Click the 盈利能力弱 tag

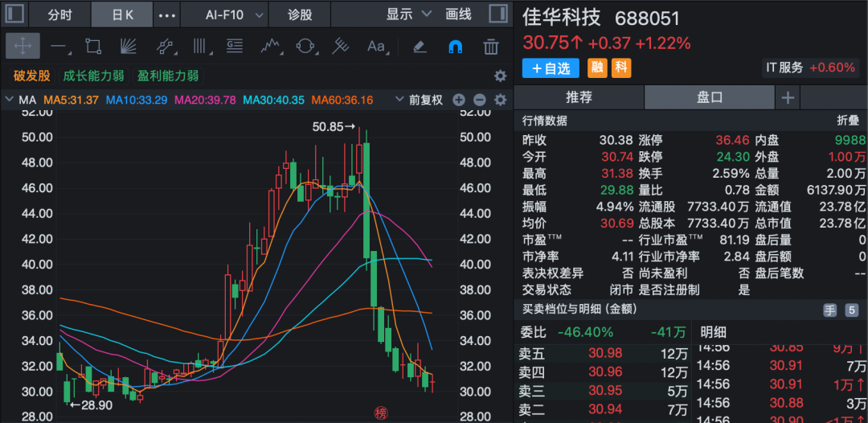click(x=168, y=76)
